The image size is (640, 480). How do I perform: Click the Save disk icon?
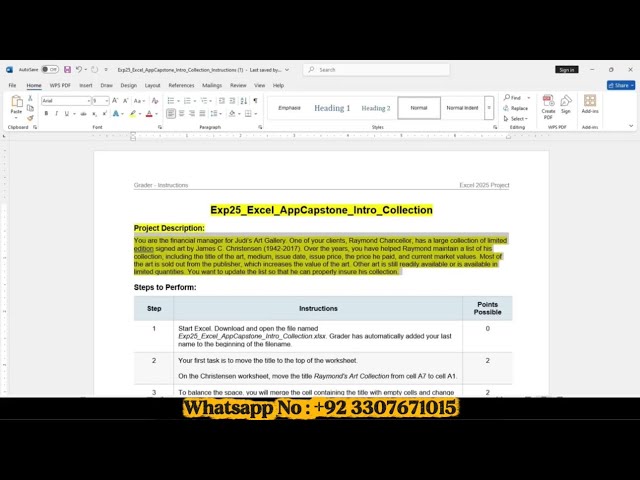(68, 70)
